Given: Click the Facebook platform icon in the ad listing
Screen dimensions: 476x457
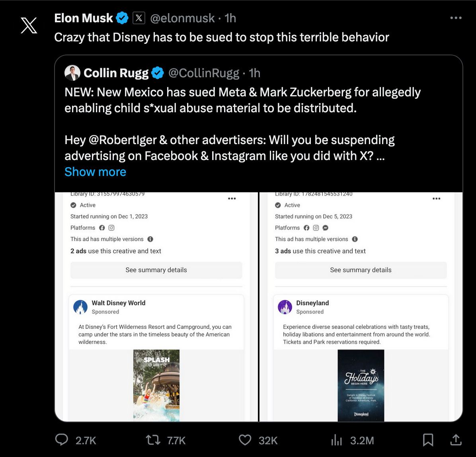Looking at the screenshot, I should [x=102, y=228].
